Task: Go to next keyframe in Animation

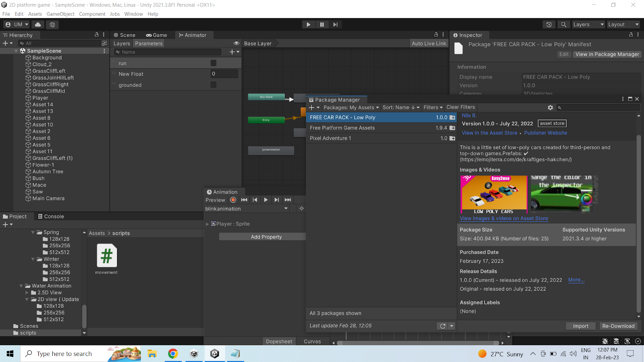Action: pyautogui.click(x=277, y=200)
